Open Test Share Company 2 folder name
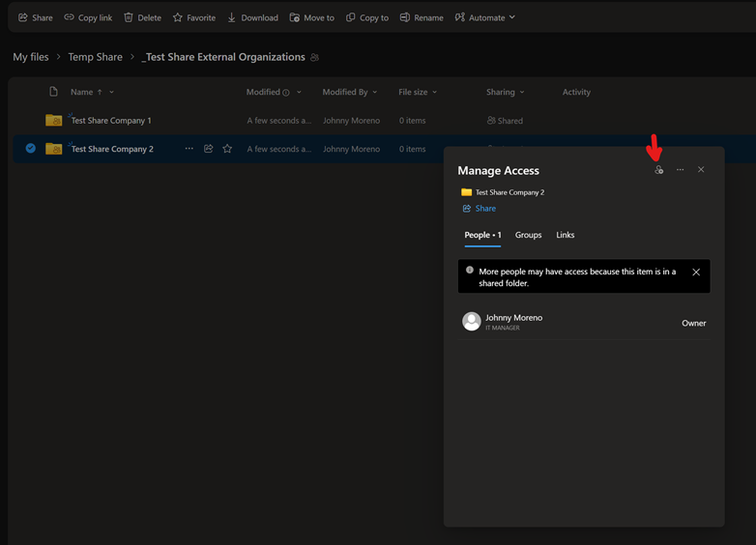756x545 pixels. (x=112, y=149)
